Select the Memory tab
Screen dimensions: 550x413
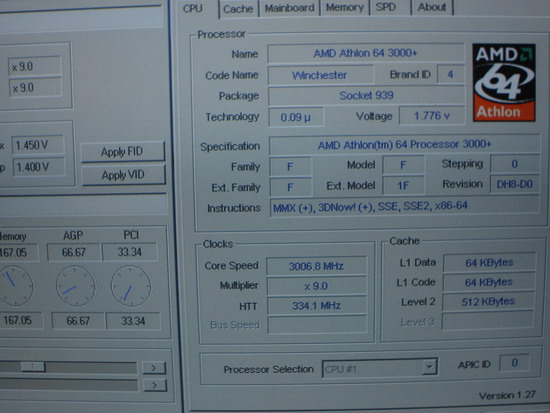tap(344, 8)
